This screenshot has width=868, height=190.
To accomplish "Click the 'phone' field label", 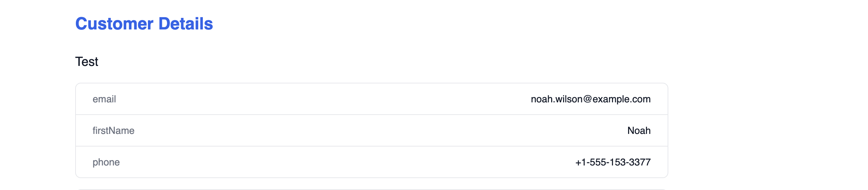I will (106, 162).
